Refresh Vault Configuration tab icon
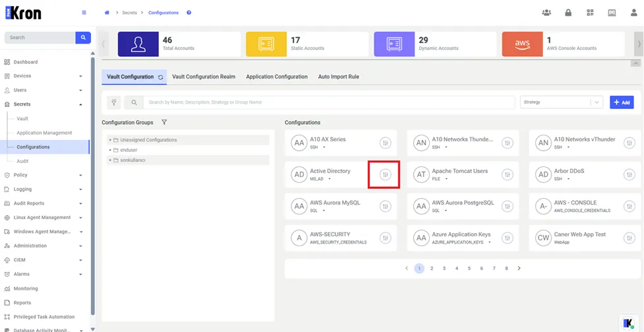 coord(161,77)
